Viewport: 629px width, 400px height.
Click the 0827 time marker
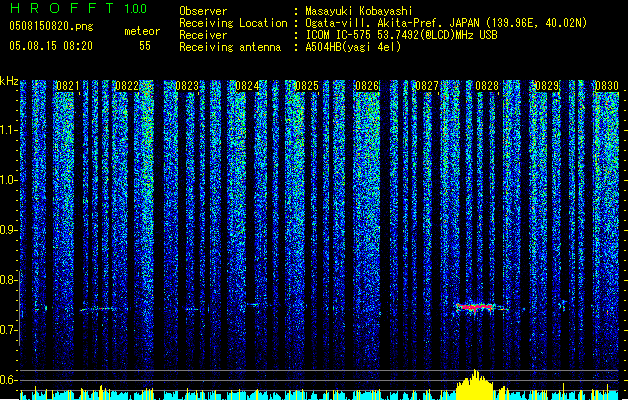pyautogui.click(x=427, y=86)
